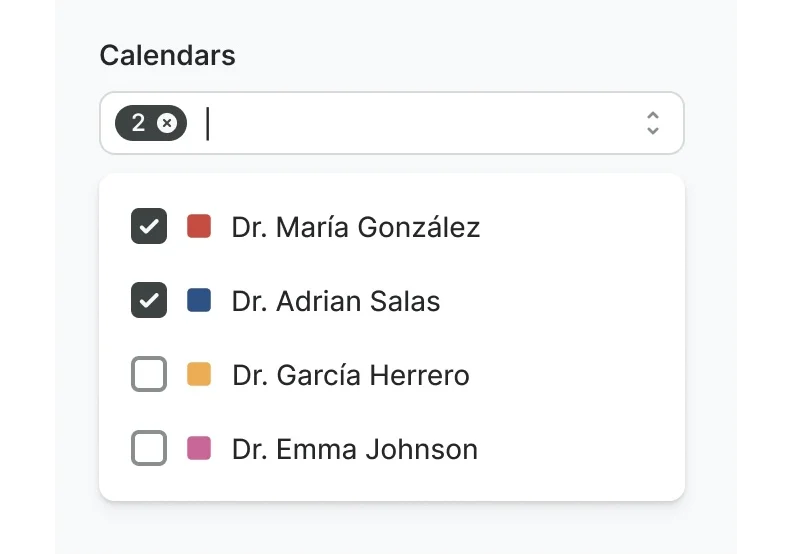Uncheck the Dr. Adrian Salas checkbox
This screenshot has height=555, width=800.
pyautogui.click(x=149, y=300)
